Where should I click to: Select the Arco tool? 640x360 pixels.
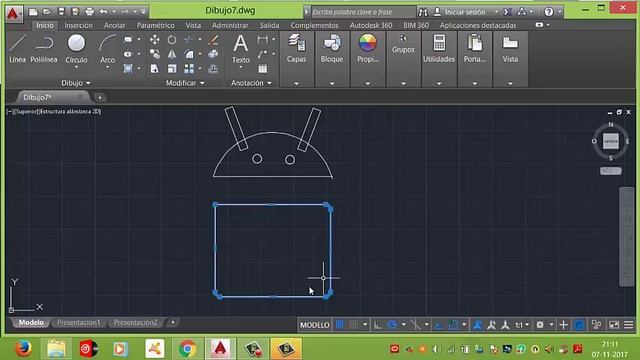click(107, 49)
